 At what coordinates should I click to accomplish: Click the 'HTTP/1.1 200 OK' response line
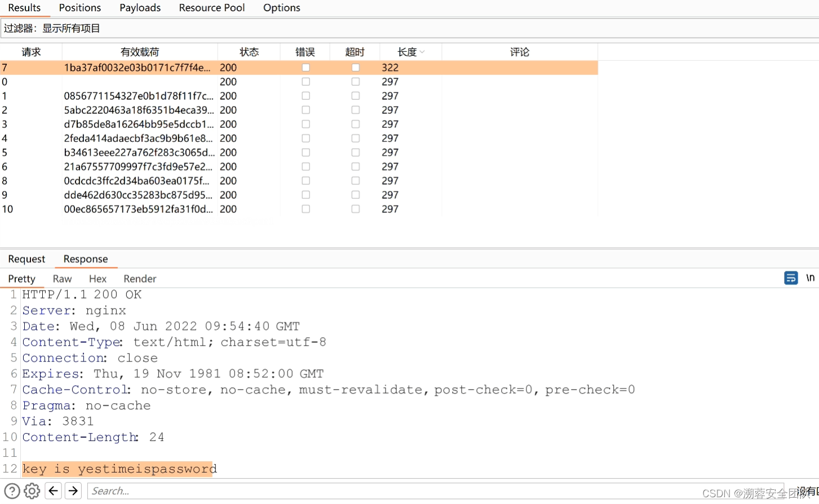click(x=82, y=295)
